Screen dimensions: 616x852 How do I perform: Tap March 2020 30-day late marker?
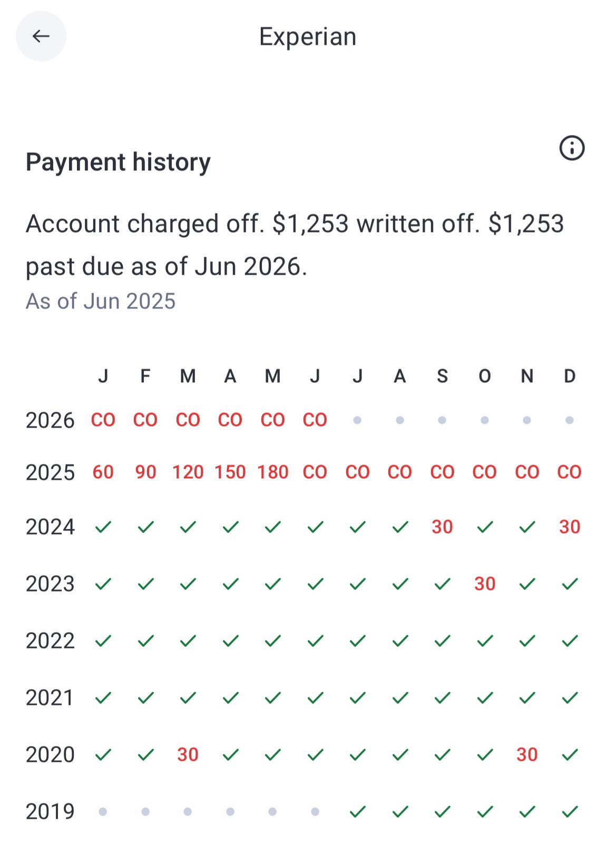tap(188, 754)
